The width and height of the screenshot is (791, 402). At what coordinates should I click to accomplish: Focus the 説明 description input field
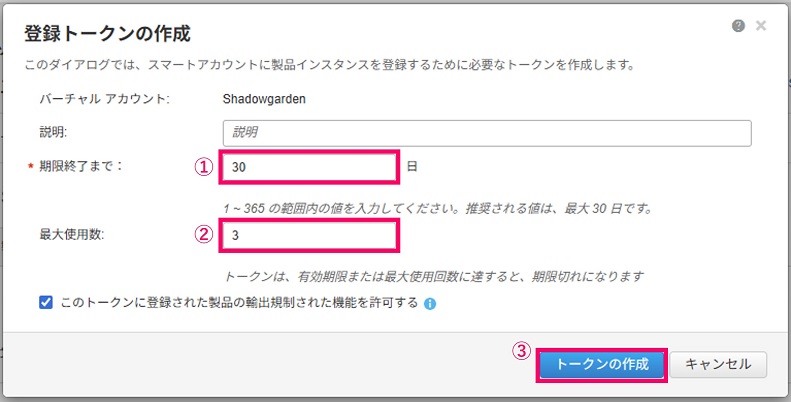(487, 133)
